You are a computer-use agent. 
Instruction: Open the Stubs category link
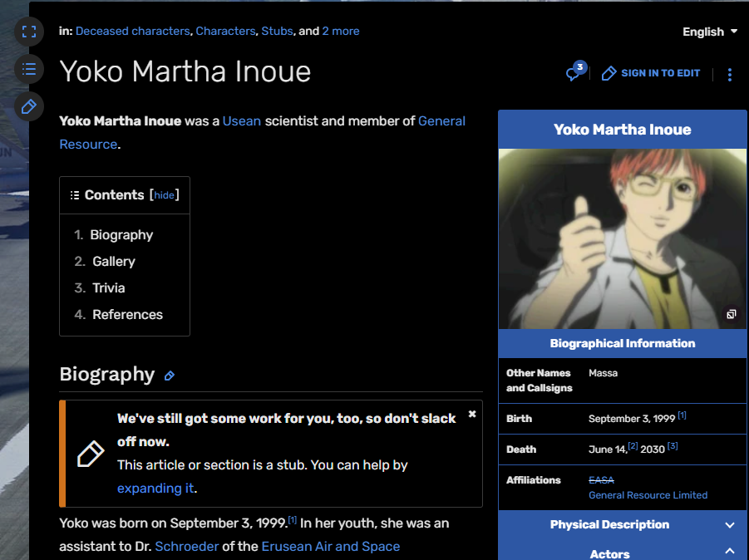277,31
